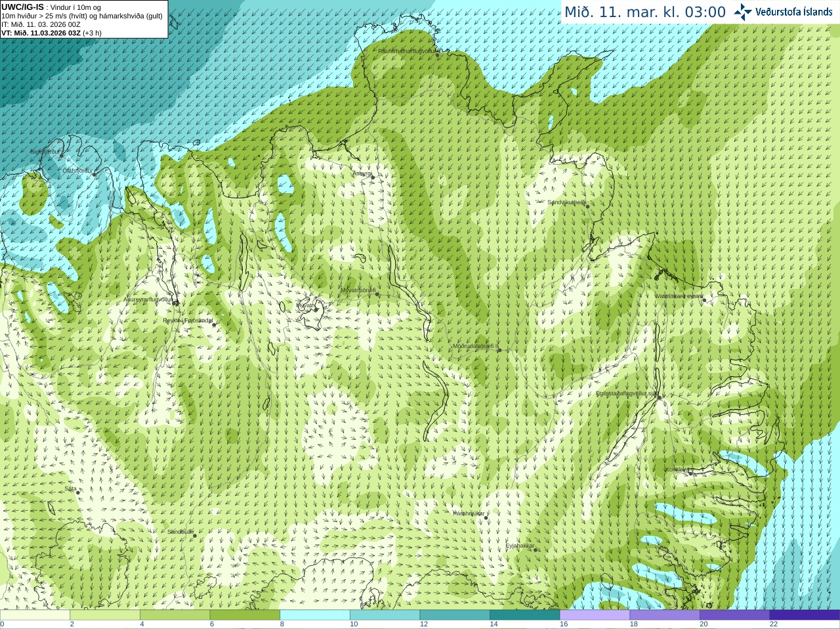Select the 6–8 m/s dark green legend swatch
Screen dimensions: 840x629
point(245,615)
